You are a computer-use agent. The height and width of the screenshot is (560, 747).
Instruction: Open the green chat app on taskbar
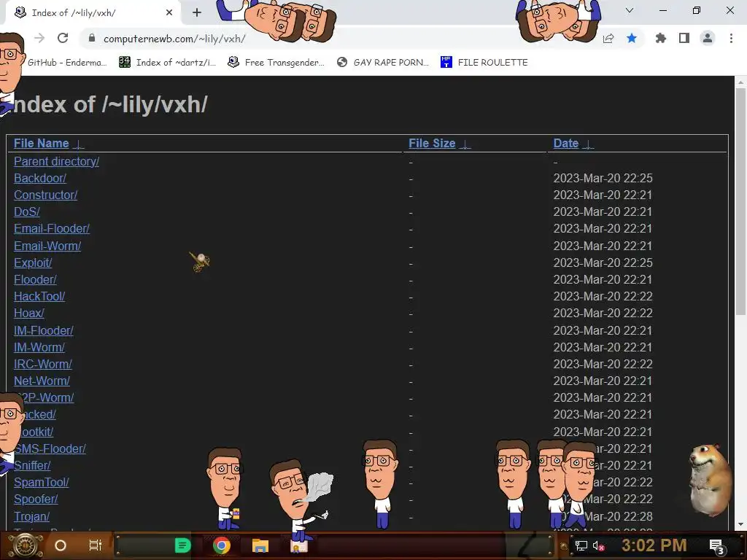click(182, 545)
